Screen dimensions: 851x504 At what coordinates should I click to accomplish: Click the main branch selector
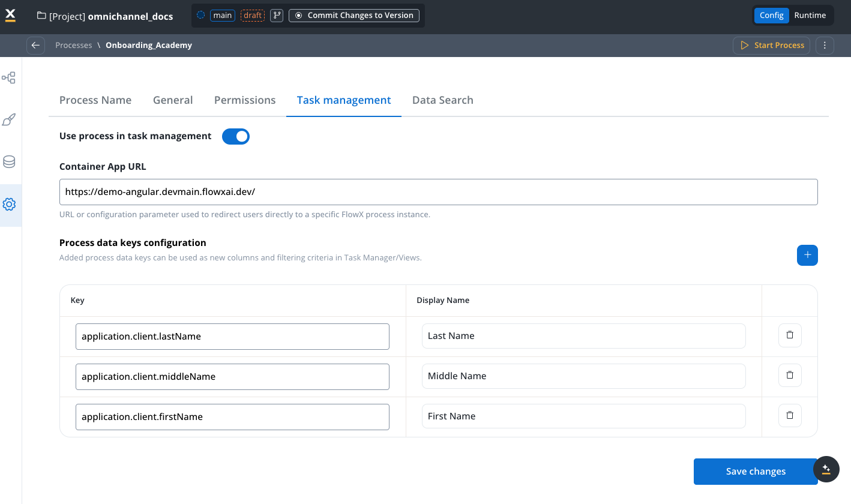click(221, 15)
